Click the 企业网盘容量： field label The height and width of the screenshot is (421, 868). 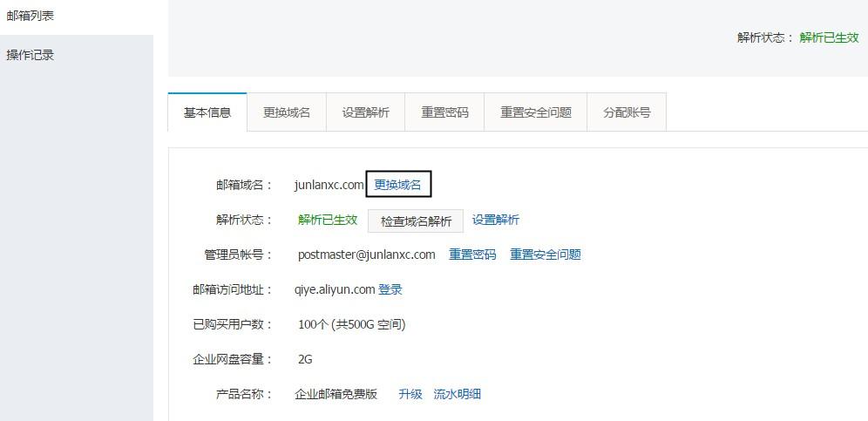click(233, 359)
